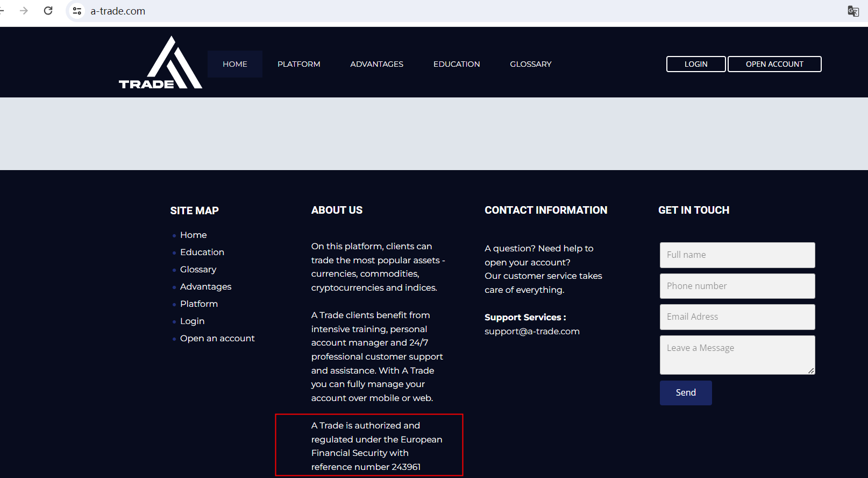The image size is (868, 478).
Task: Click the 'Support Services :' label
Action: (x=525, y=318)
